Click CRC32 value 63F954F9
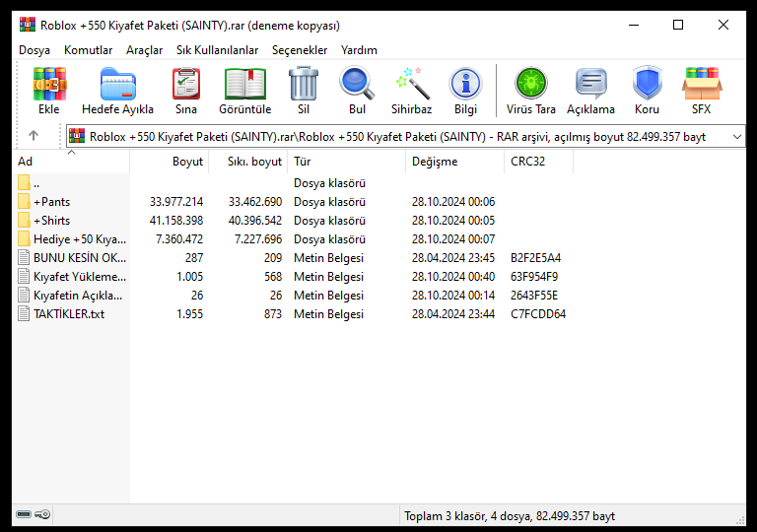The width and height of the screenshot is (757, 532). [534, 277]
